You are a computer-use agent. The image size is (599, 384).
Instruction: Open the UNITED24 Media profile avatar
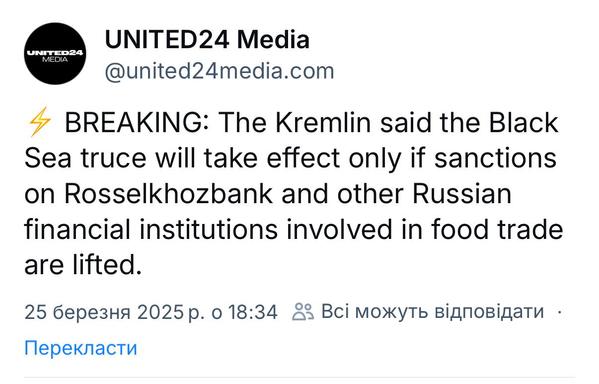[x=55, y=53]
